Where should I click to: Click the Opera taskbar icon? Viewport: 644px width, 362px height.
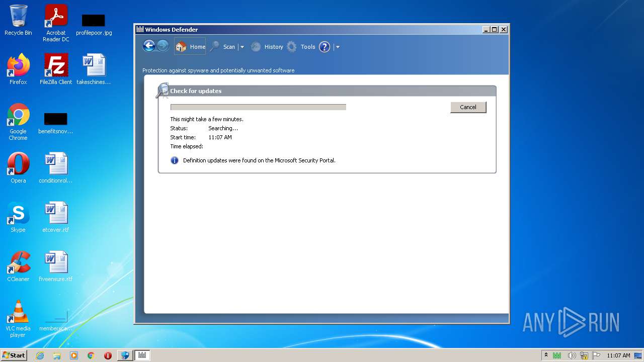tap(108, 355)
